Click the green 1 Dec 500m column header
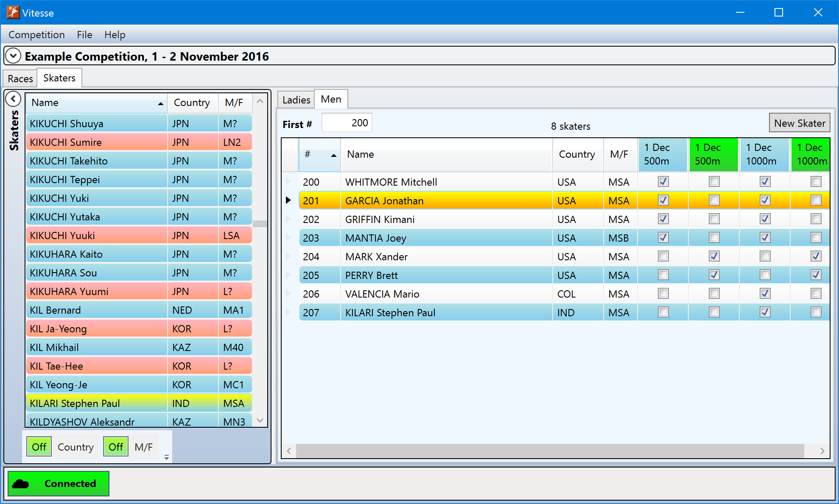This screenshot has height=504, width=839. [714, 155]
